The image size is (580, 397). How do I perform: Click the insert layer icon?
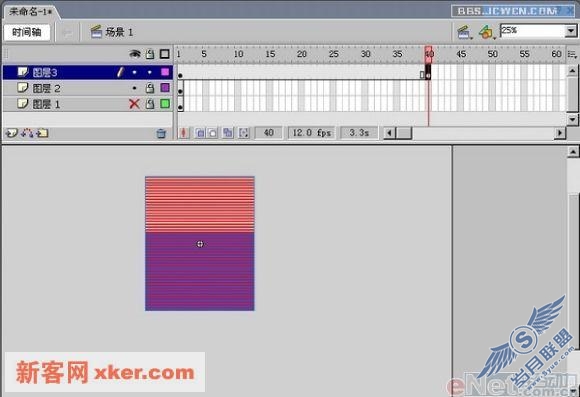click(11, 133)
